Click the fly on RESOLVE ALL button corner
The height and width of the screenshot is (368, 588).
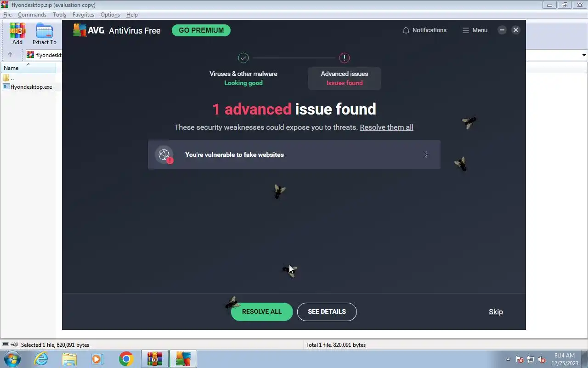tap(232, 303)
